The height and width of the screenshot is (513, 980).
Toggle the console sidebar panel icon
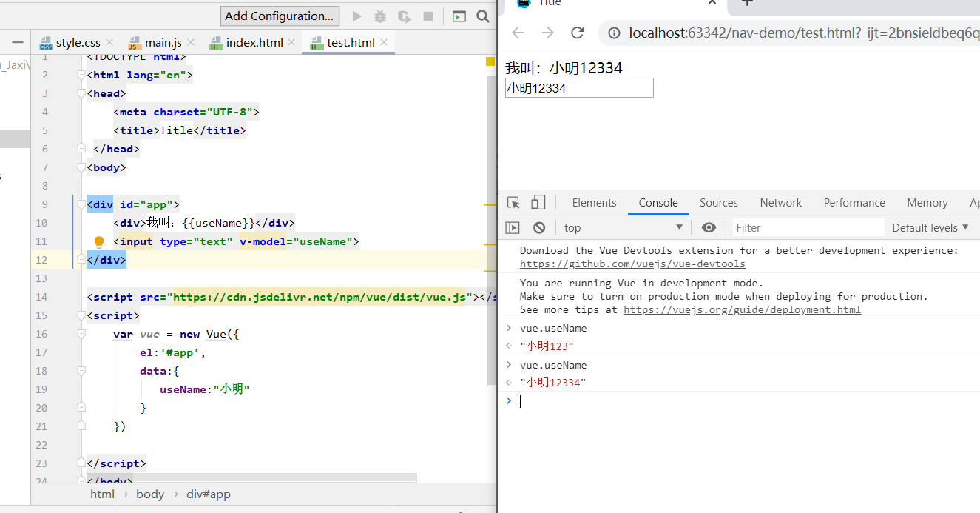click(513, 228)
